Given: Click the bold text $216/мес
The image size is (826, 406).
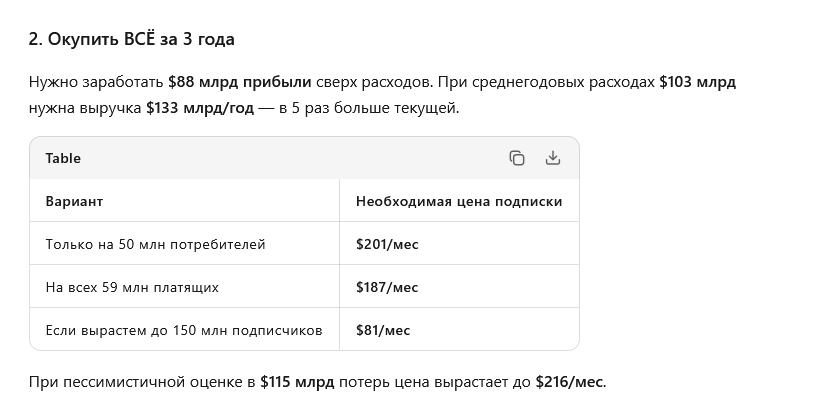Looking at the screenshot, I should [569, 382].
